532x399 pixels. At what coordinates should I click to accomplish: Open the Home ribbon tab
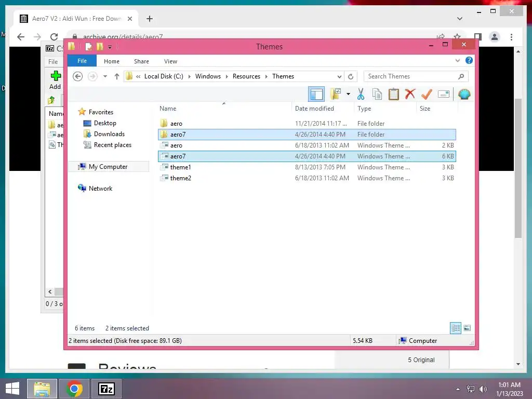click(112, 61)
